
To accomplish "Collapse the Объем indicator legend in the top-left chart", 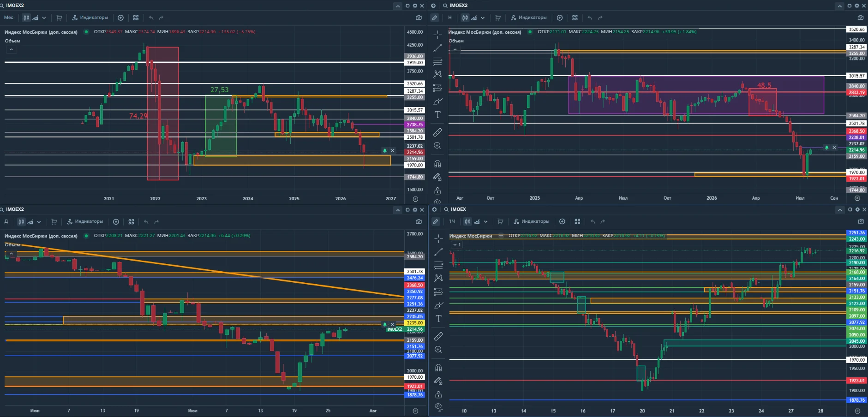I will pos(11,49).
